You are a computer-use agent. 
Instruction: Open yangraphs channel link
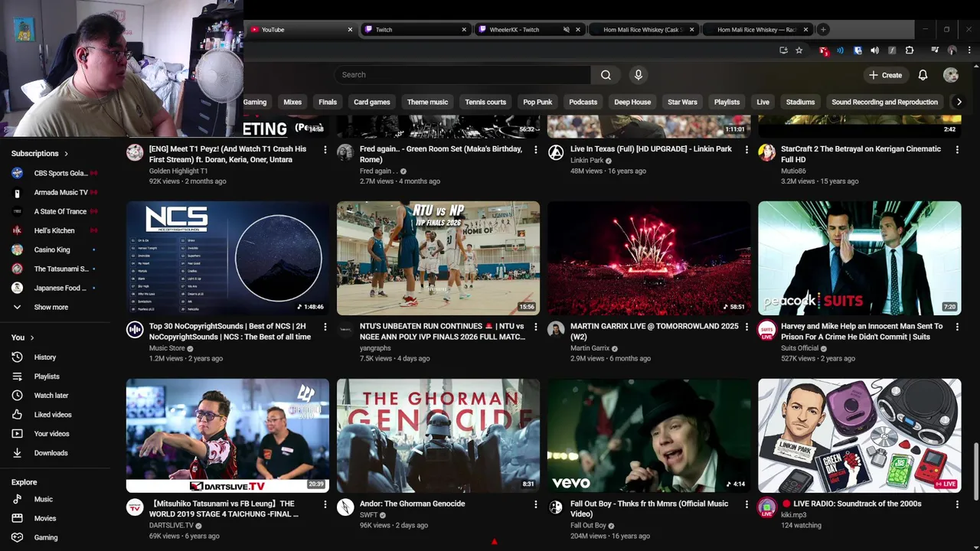(x=375, y=348)
